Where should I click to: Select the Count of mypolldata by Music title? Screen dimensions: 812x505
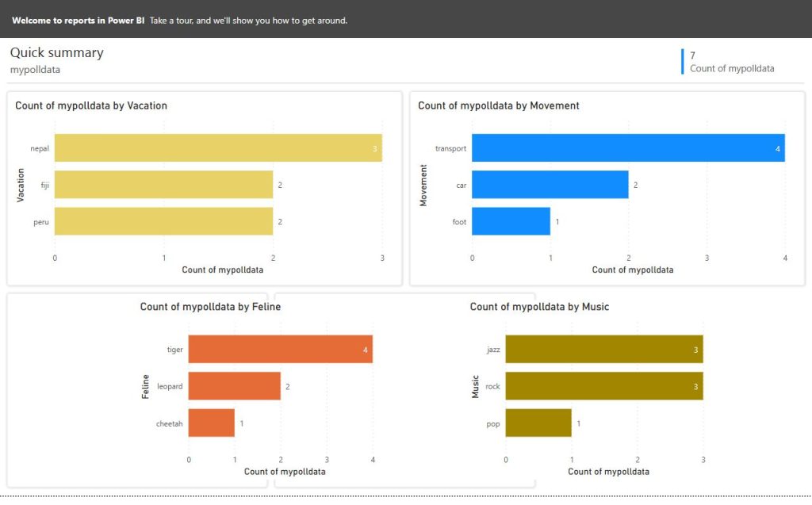click(x=539, y=307)
